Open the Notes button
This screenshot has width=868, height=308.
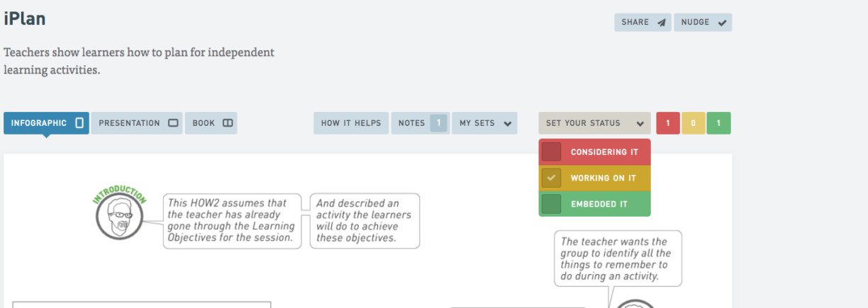(x=420, y=123)
